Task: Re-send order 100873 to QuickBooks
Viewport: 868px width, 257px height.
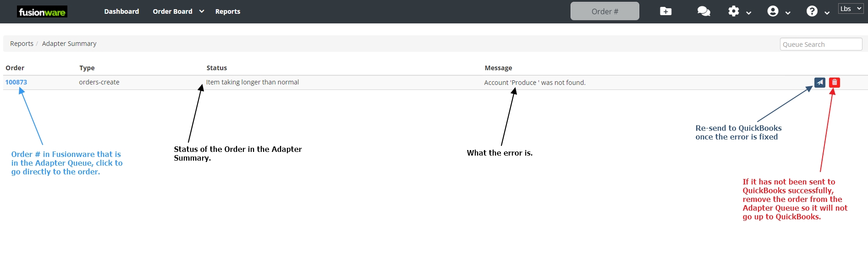Action: (x=819, y=83)
